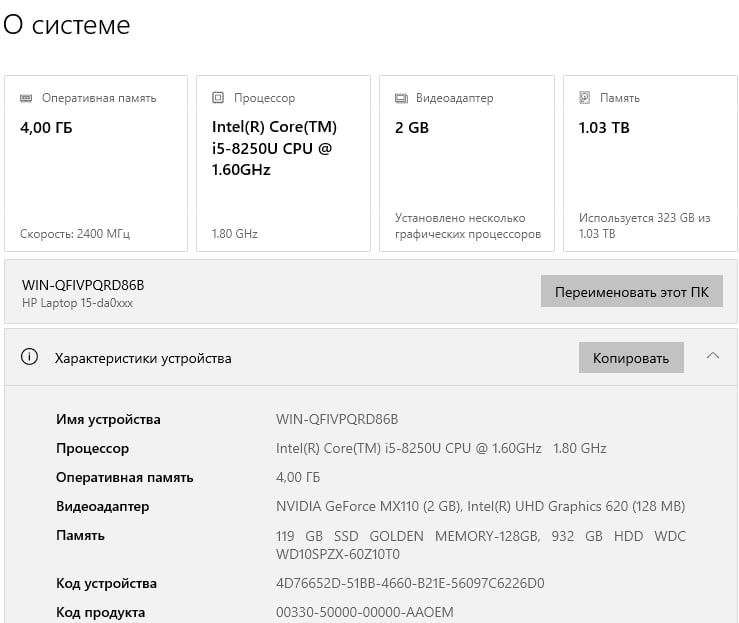Click device ID 4D76652D-51BB-4660-B21E-56097C6226D0
The width and height of the screenshot is (739, 623).
pos(410,583)
